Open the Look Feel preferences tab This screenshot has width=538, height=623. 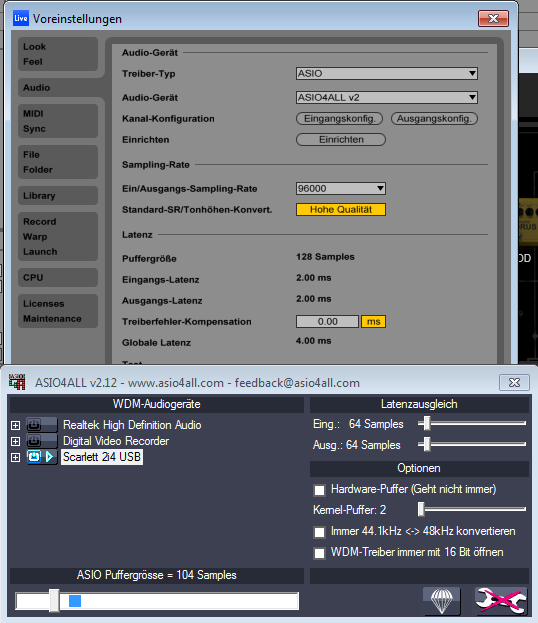pyautogui.click(x=58, y=54)
